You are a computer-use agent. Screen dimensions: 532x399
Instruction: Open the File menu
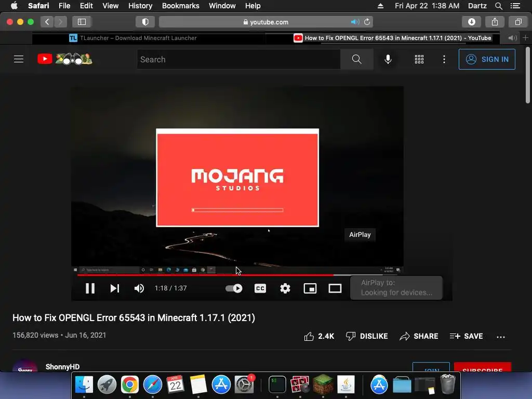coord(64,6)
